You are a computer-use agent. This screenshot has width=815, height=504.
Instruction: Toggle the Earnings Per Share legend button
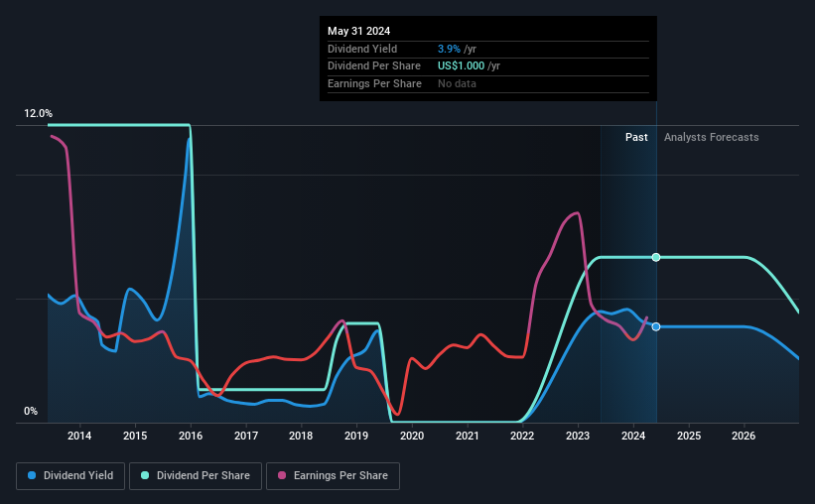pos(333,475)
